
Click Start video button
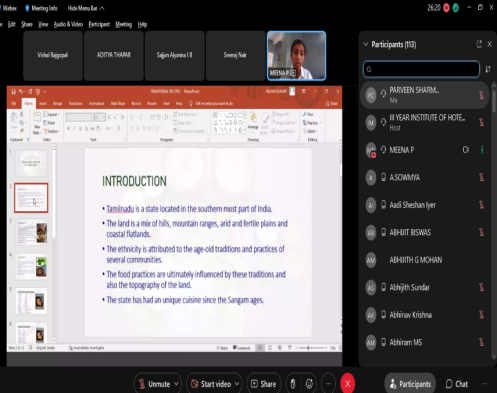pos(211,384)
